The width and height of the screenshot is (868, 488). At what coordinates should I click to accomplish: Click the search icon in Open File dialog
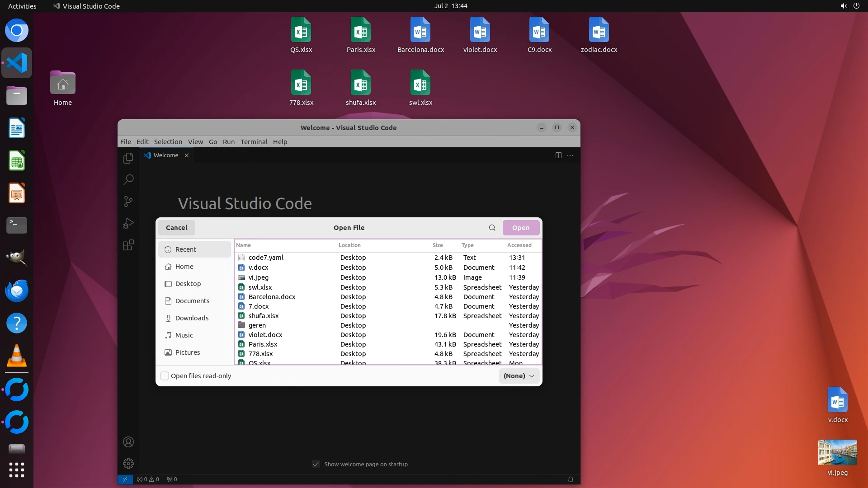coord(492,228)
